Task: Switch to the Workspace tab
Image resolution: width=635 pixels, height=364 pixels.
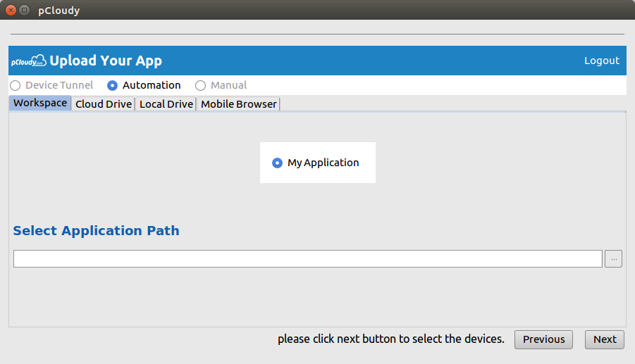Action: pyautogui.click(x=40, y=103)
